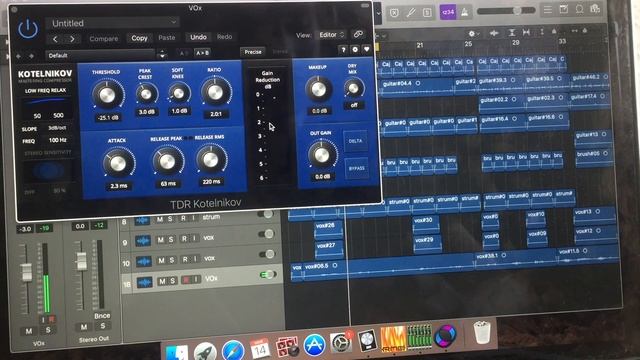Image resolution: width=640 pixels, height=360 pixels.
Task: Mute the Stereo Out channel strip
Action: pyautogui.click(x=84, y=327)
